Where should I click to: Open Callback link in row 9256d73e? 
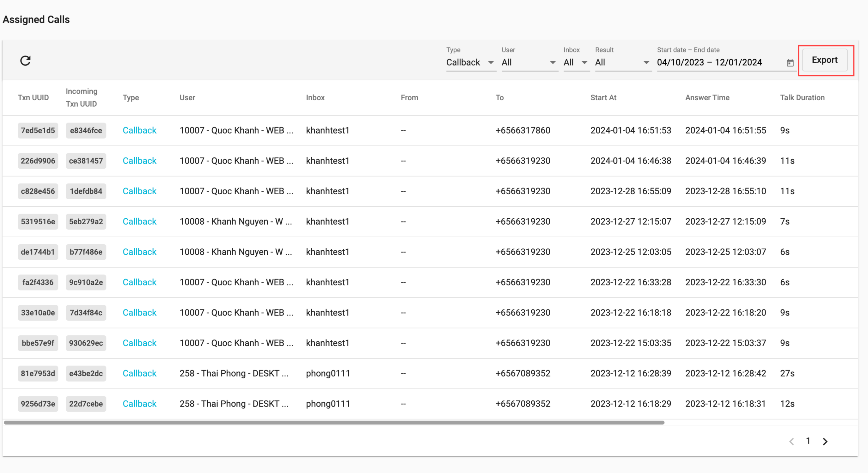pyautogui.click(x=139, y=404)
